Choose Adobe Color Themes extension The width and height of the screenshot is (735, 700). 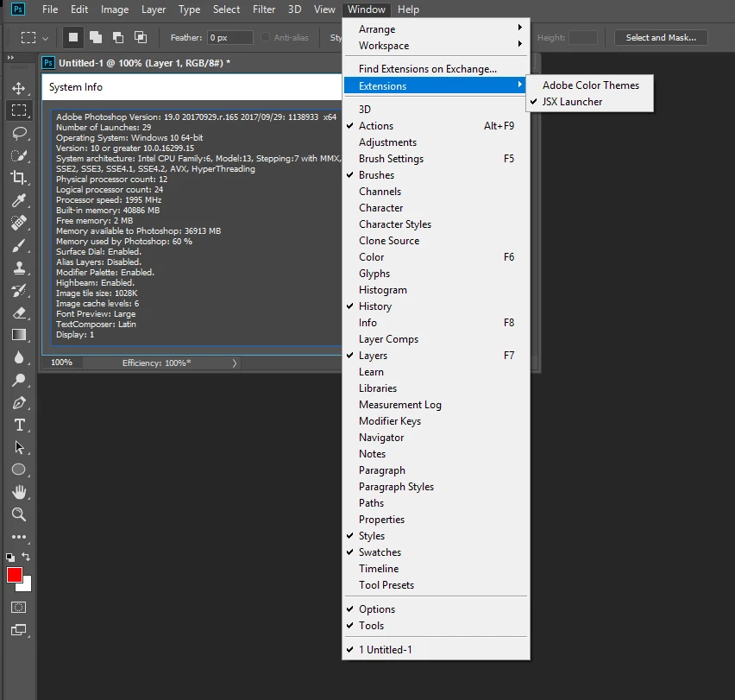pos(589,85)
